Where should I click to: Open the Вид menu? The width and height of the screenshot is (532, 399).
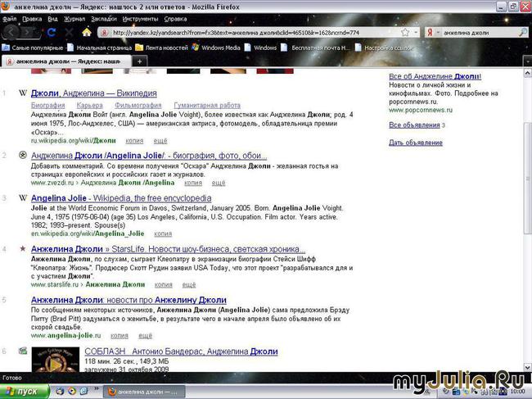[x=52, y=19]
